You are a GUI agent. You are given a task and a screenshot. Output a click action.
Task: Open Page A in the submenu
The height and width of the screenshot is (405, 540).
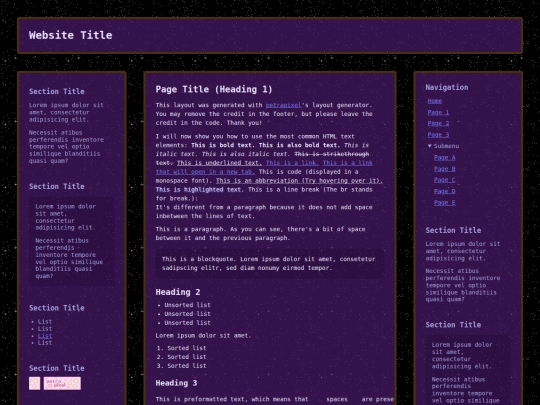pyautogui.click(x=445, y=157)
